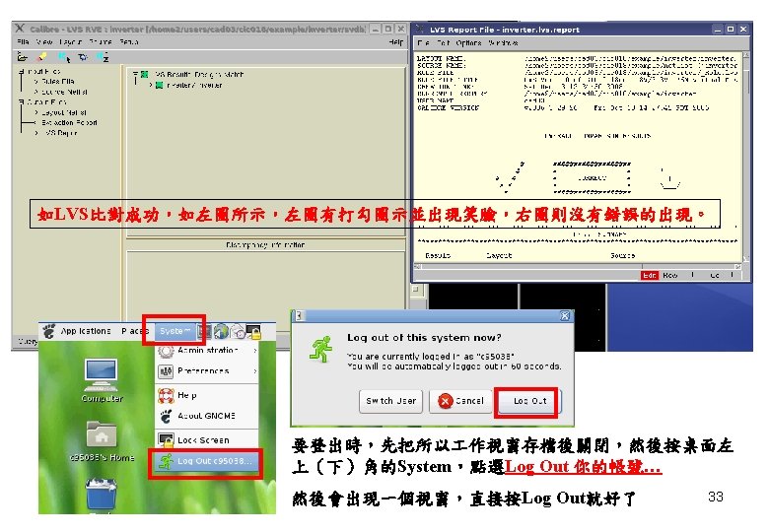
Task: Expand the Source Netlist tree entry
Action: 36,92
